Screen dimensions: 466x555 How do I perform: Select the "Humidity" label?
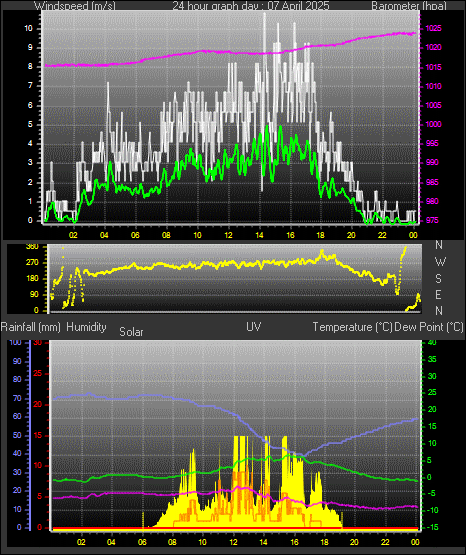(86, 327)
